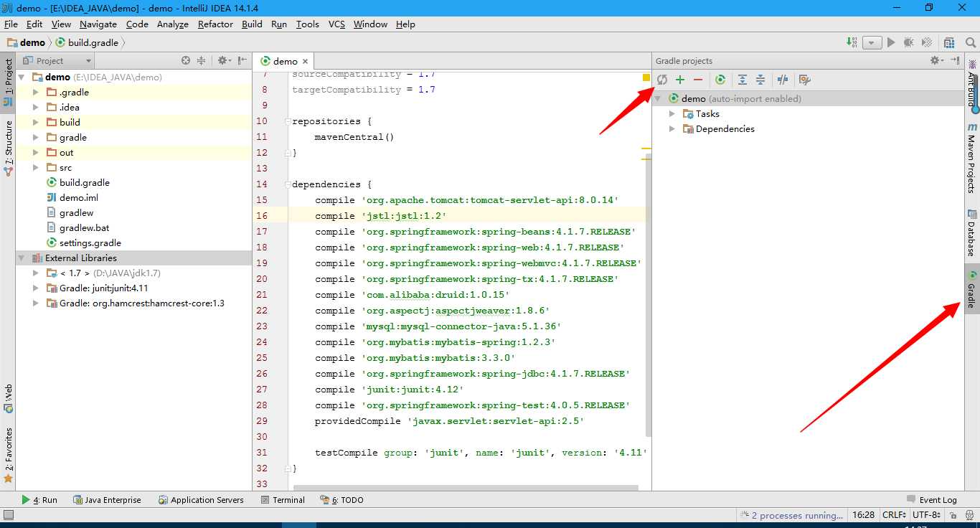Open the 6: TODO tool window

[x=342, y=500]
